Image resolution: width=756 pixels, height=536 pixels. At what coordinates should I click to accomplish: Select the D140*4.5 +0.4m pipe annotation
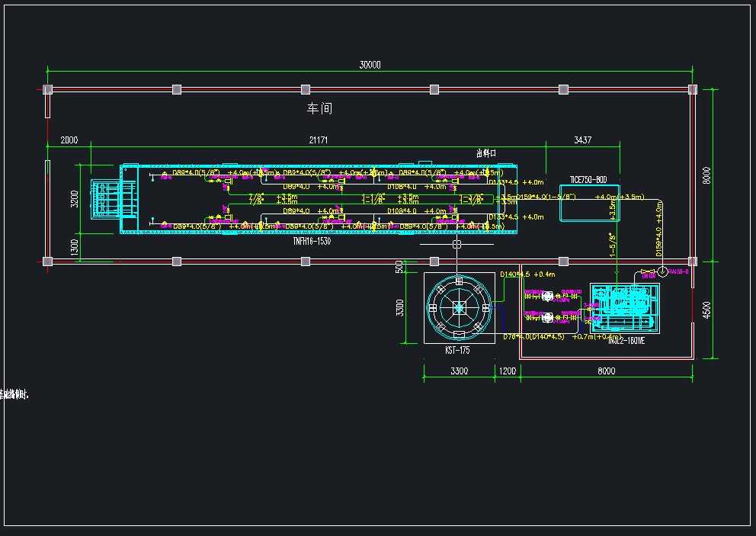[527, 274]
